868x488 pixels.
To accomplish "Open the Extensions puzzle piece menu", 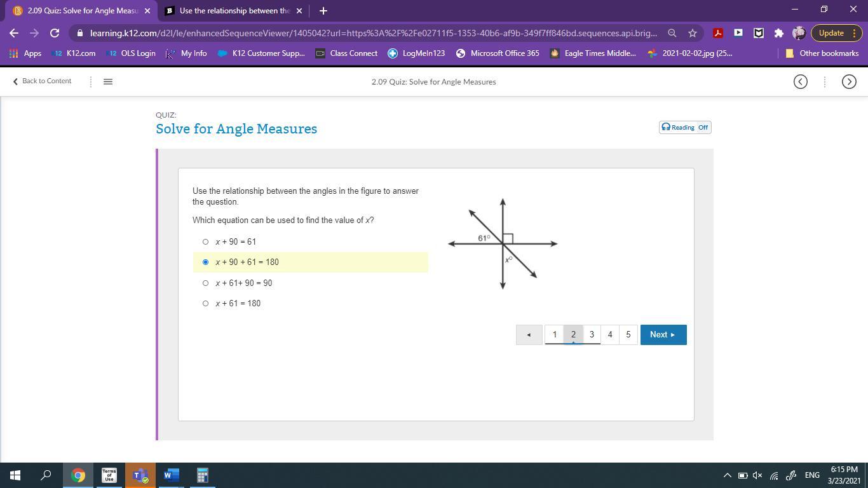I will click(778, 33).
